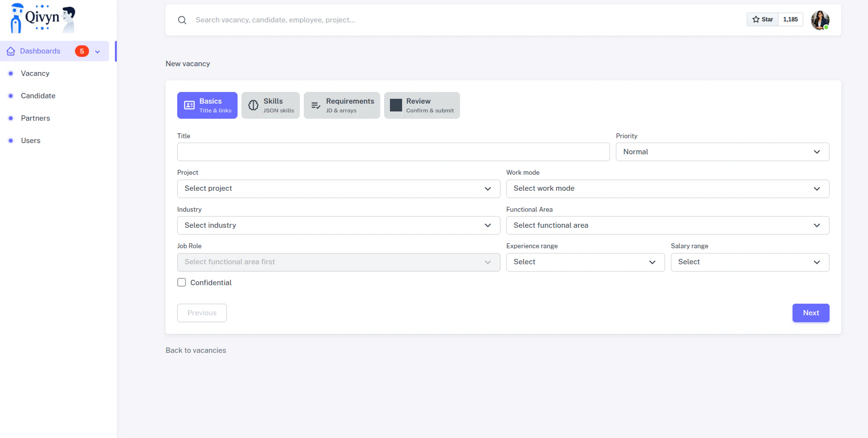Open the Select industry dropdown
Image resolution: width=868 pixels, height=438 pixels.
pyautogui.click(x=339, y=225)
